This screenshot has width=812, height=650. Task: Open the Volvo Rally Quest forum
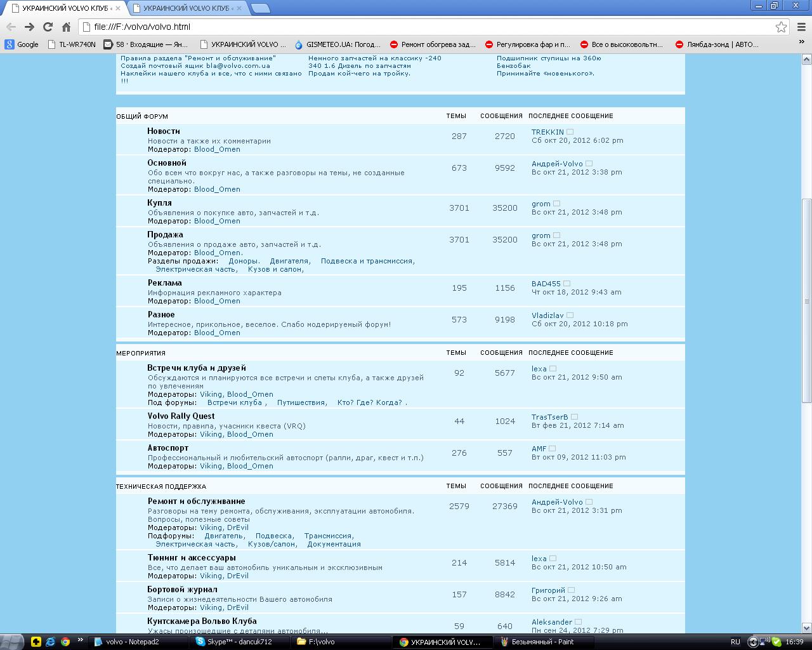(x=181, y=416)
